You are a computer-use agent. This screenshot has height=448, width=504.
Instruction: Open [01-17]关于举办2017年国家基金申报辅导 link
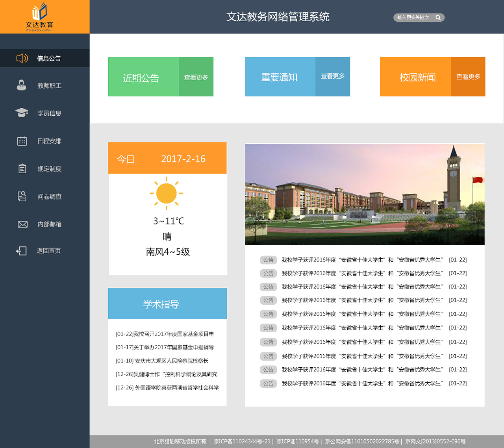(165, 347)
